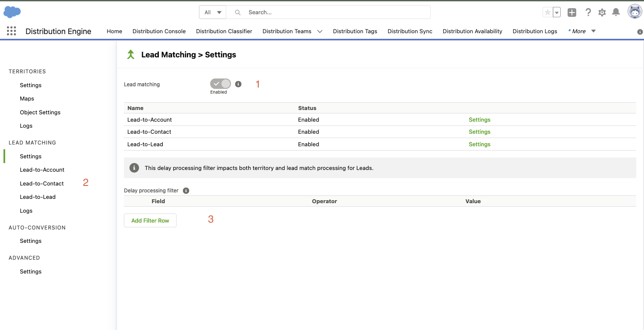Click Enabled status in Lead-to-Account row
The width and height of the screenshot is (644, 330).
pos(309,120)
